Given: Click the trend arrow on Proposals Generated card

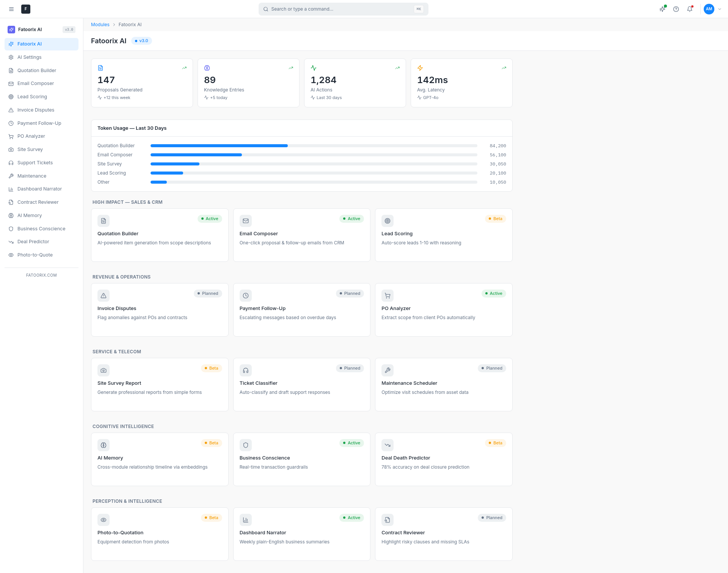Looking at the screenshot, I should [184, 68].
